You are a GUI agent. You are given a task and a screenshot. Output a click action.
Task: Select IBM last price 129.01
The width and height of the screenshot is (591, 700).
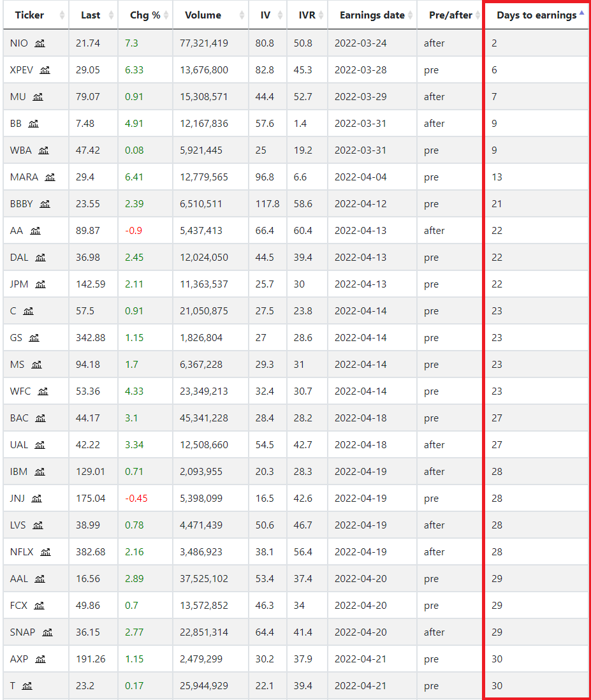click(x=91, y=472)
